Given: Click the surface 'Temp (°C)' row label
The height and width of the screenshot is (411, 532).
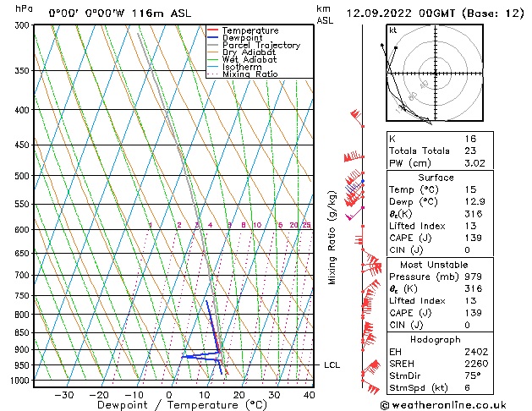Looking at the screenshot, I should 414,189.
